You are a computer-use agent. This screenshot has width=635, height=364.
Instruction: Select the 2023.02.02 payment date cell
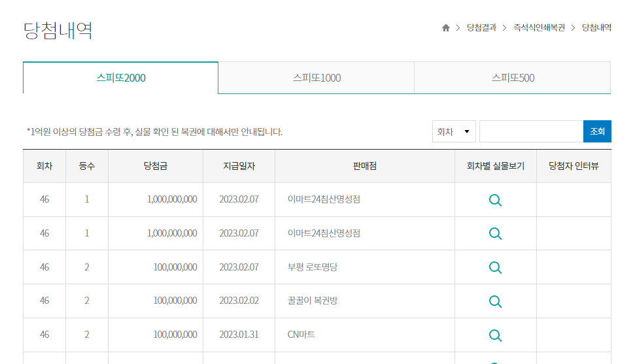(239, 301)
